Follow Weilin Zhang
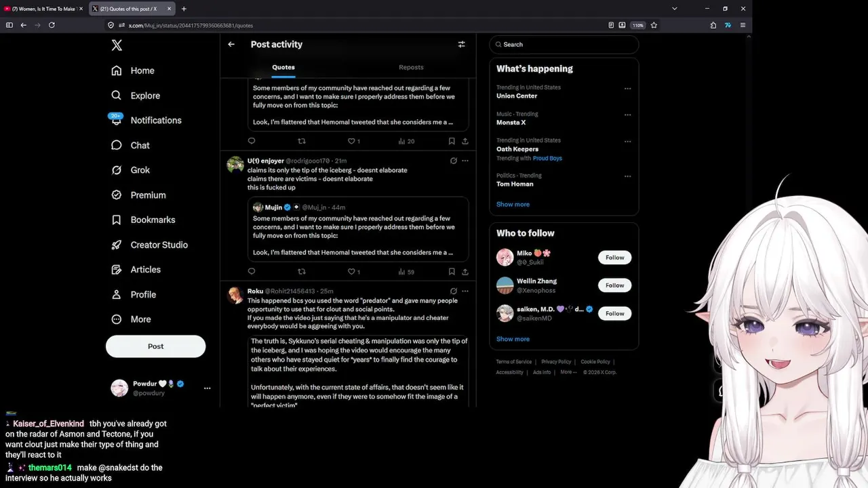868x488 pixels. [615, 285]
